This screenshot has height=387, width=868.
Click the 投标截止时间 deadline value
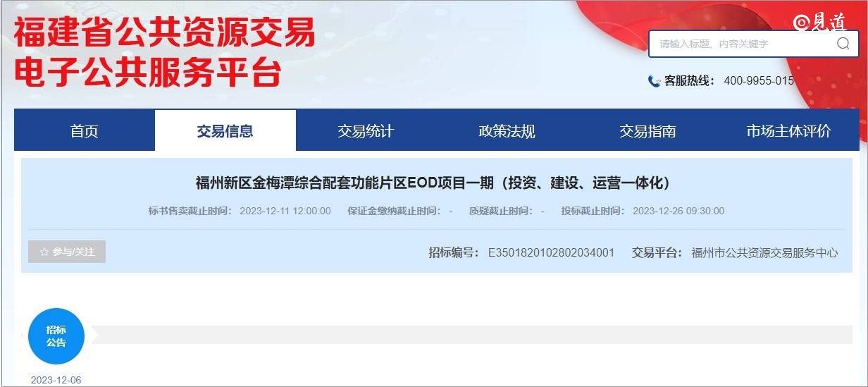click(x=678, y=211)
